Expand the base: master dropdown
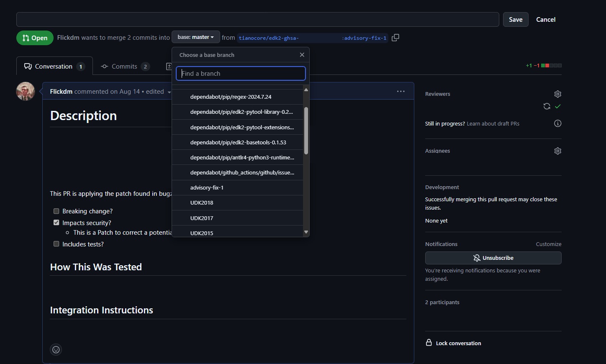 click(x=195, y=37)
